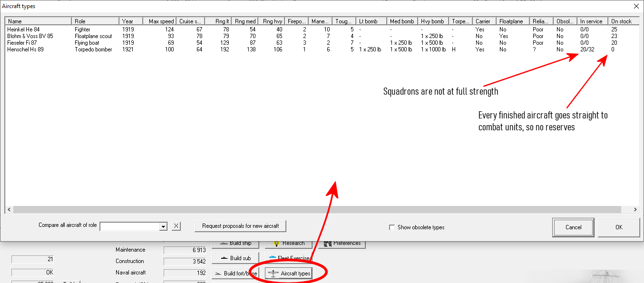Open Compare all aircraft of role dropdown
The image size is (644, 283).
[x=164, y=226]
